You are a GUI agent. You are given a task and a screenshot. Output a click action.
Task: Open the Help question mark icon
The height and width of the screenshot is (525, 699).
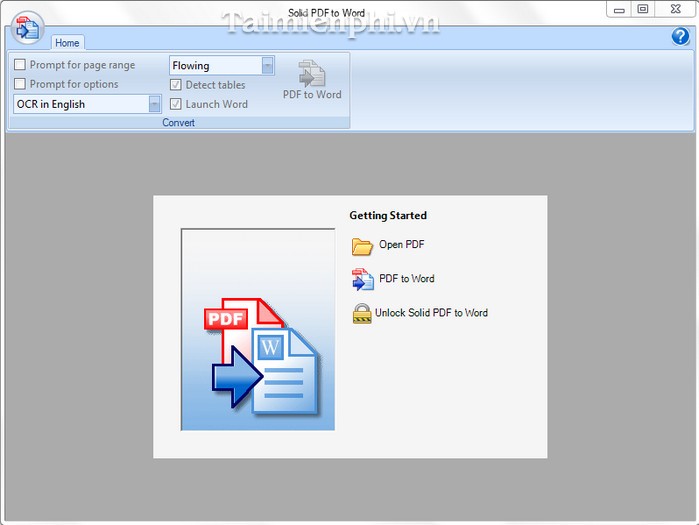(x=680, y=37)
